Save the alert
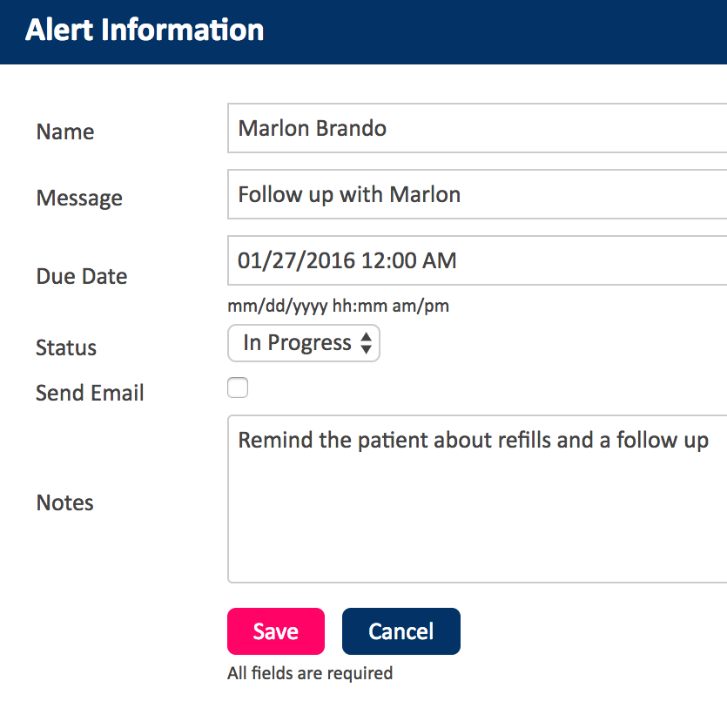This screenshot has width=727, height=728. click(x=276, y=631)
